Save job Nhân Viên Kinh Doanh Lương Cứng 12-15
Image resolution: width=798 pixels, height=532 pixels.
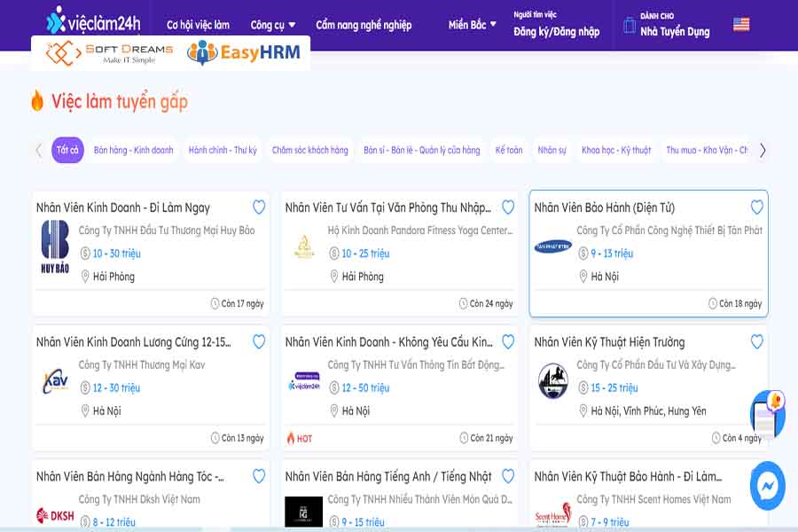point(259,341)
